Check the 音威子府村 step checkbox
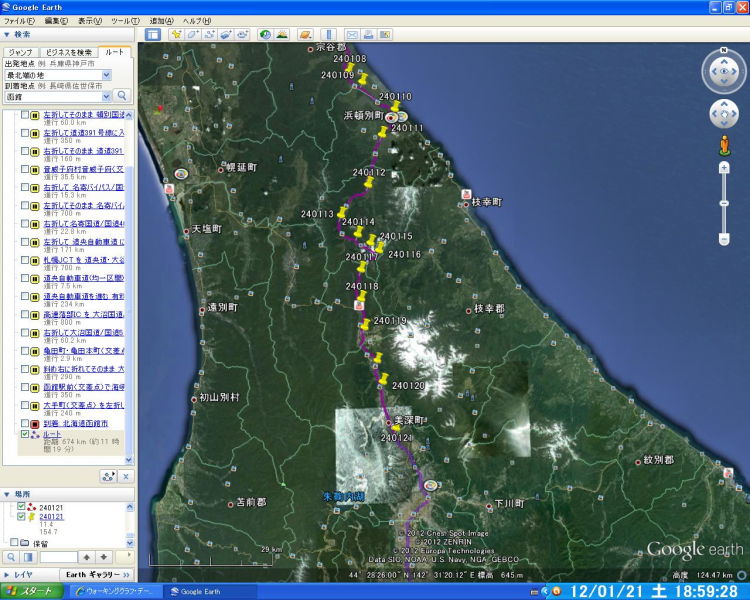This screenshot has width=750, height=600. pyautogui.click(x=25, y=169)
